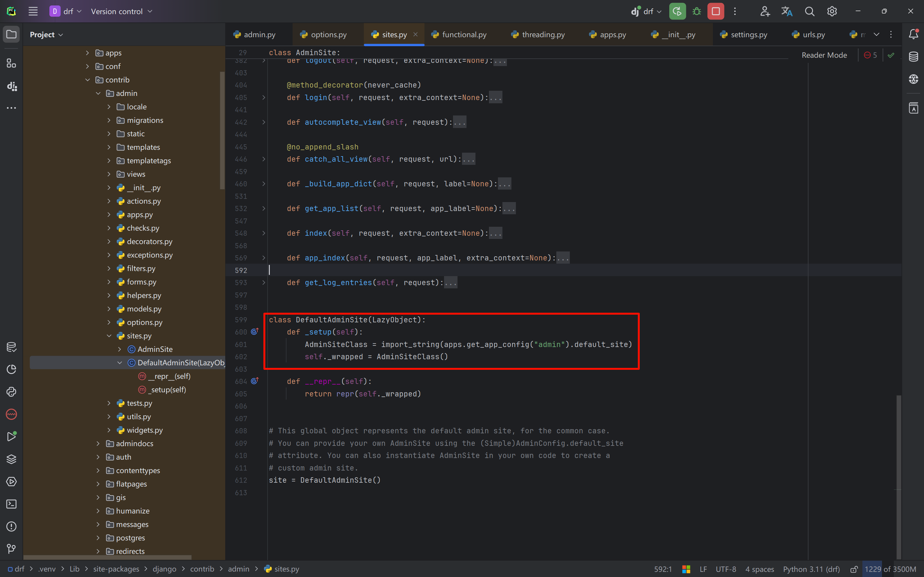Screen dimensions: 924x577
Task: Toggle Reader Mode in the editor
Action: pyautogui.click(x=824, y=55)
